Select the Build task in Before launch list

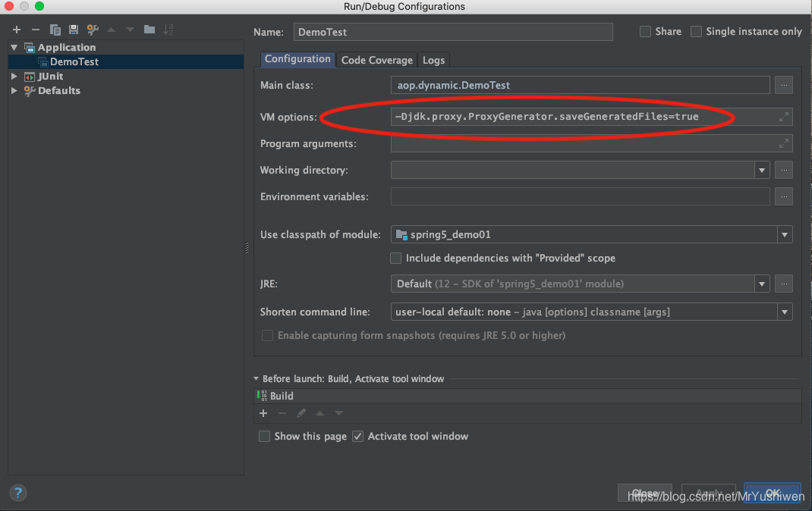click(x=527, y=397)
